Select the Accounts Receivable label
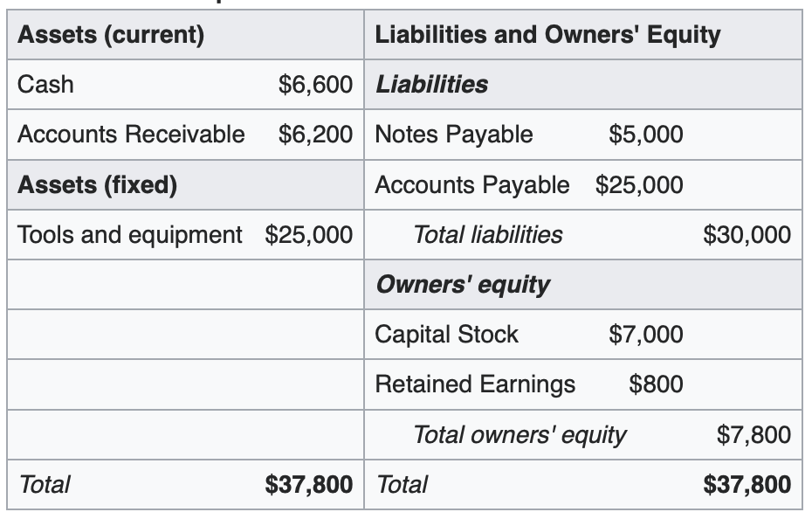Screen dimensions: 812x519 (131, 135)
